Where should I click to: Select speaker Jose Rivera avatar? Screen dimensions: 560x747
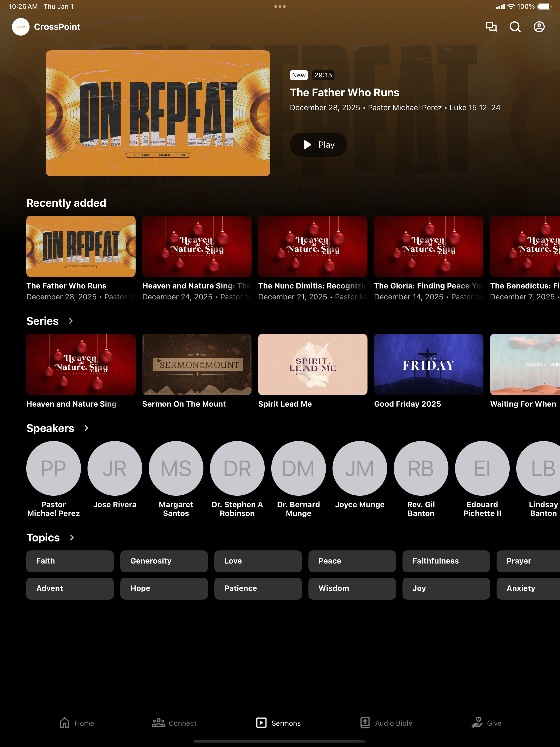click(115, 468)
